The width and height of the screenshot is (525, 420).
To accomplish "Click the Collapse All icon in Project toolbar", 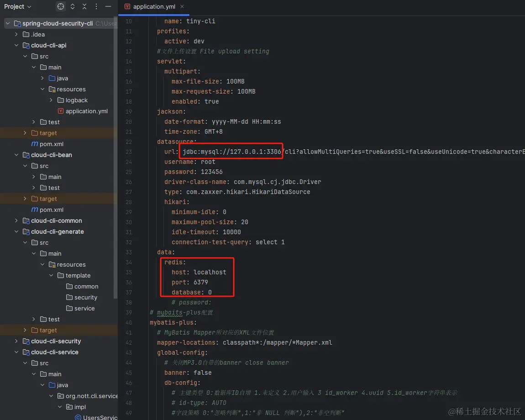I will [84, 6].
